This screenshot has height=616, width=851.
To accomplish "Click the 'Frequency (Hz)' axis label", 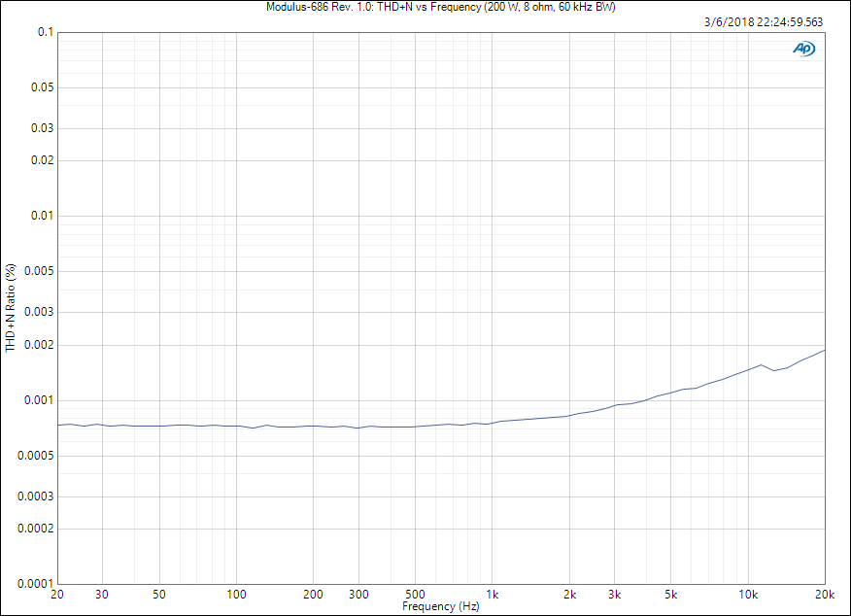I will pos(441,606).
